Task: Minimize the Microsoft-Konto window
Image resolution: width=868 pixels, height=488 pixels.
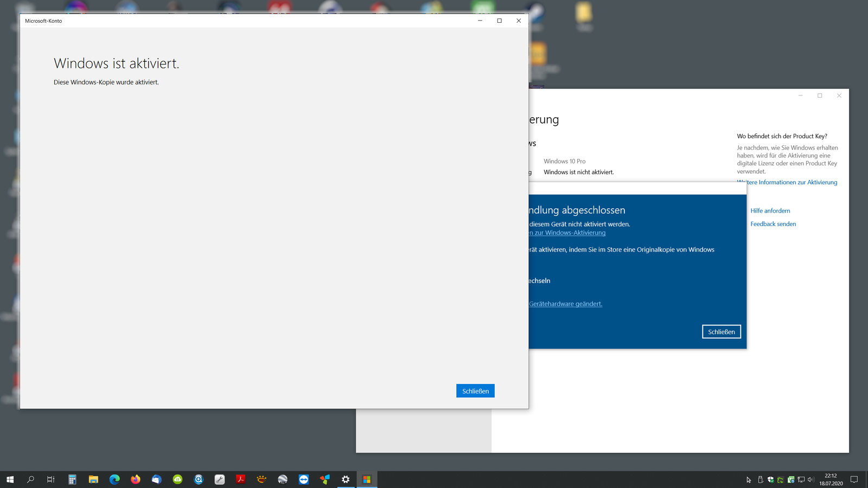Action: (x=480, y=21)
